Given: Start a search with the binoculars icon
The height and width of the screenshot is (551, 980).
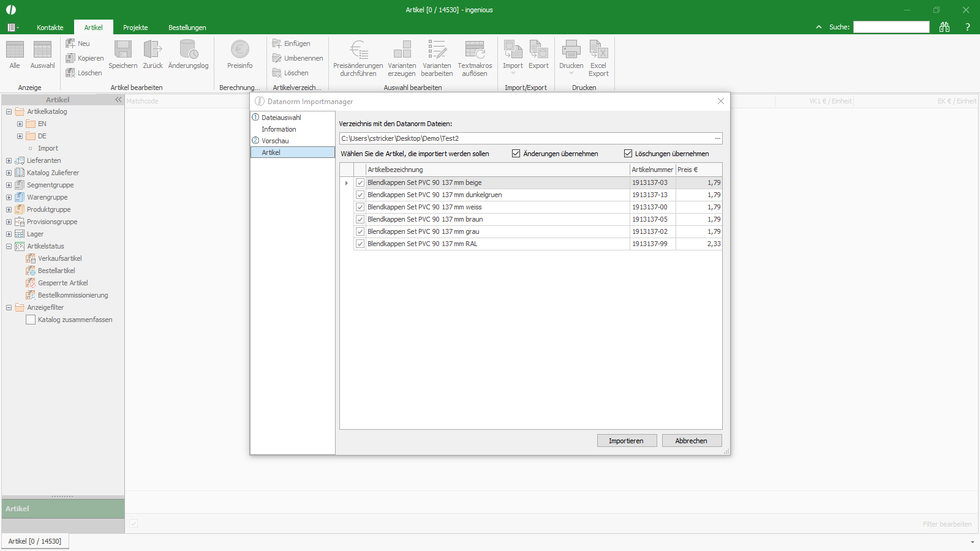Looking at the screenshot, I should pyautogui.click(x=944, y=27).
